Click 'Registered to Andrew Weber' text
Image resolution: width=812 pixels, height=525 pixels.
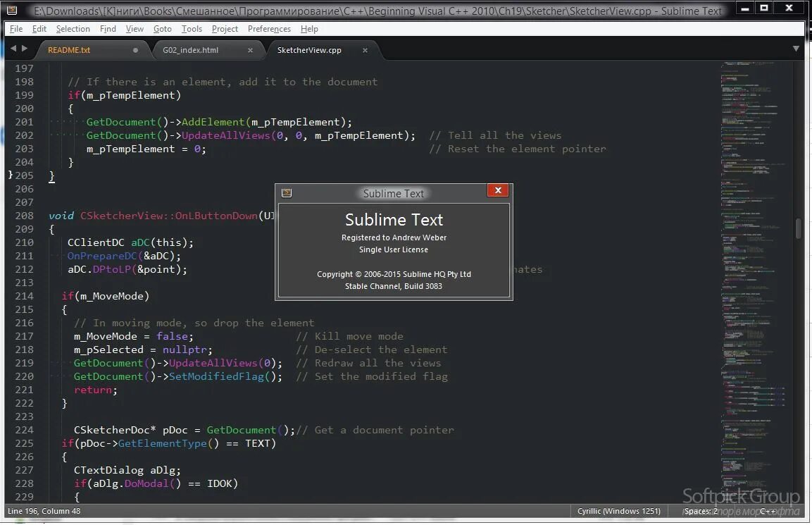coord(394,237)
